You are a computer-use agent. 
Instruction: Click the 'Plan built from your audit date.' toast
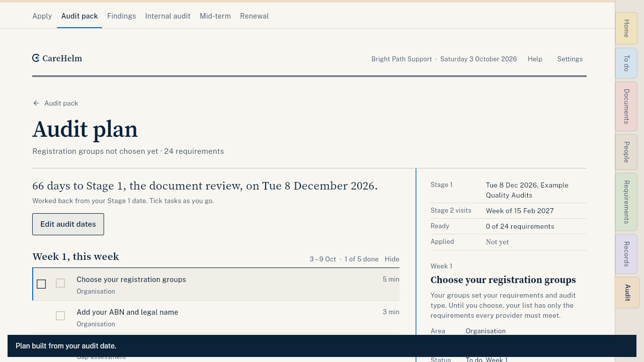pos(322,346)
